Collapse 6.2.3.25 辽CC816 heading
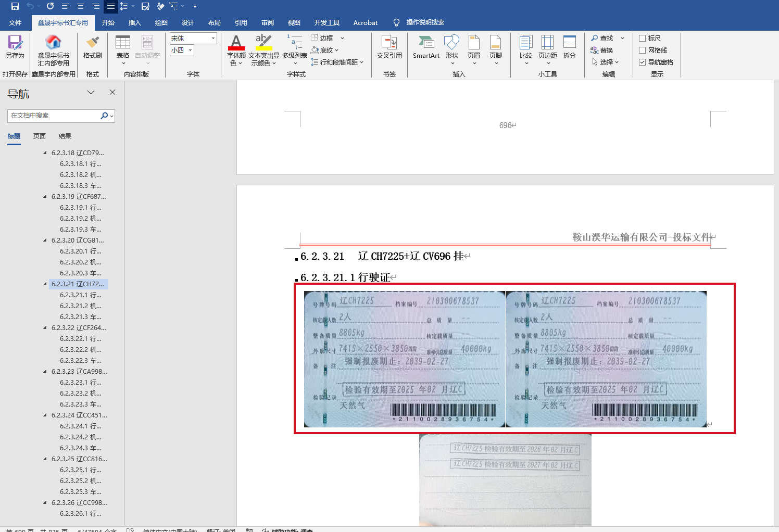The height and width of the screenshot is (532, 779). click(45, 459)
